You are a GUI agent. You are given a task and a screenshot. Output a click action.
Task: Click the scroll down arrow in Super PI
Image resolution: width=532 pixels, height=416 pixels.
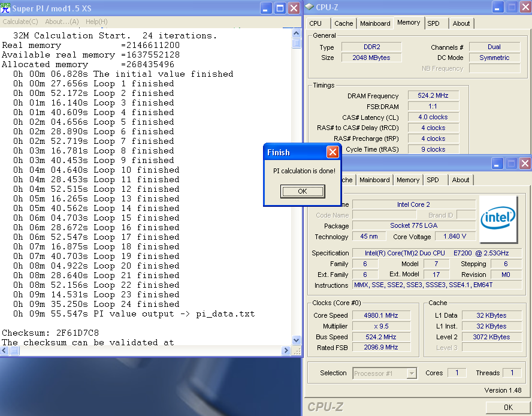[x=296, y=340]
